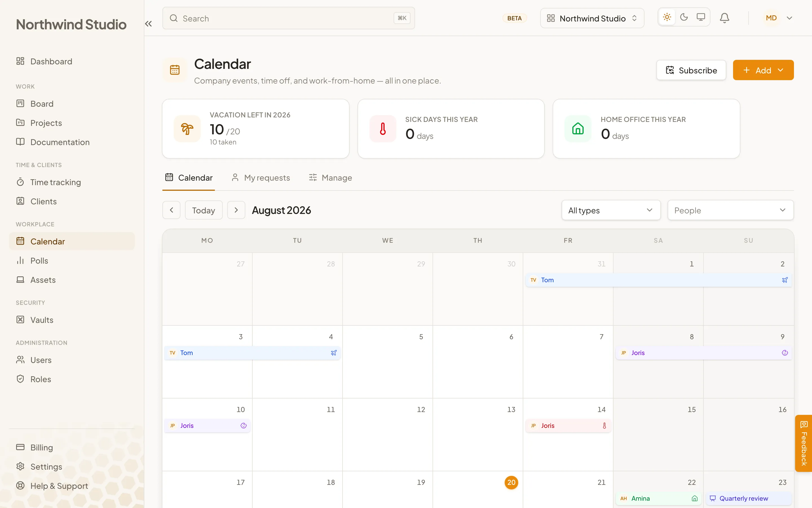Switch to dark theme moon icon

684,17
